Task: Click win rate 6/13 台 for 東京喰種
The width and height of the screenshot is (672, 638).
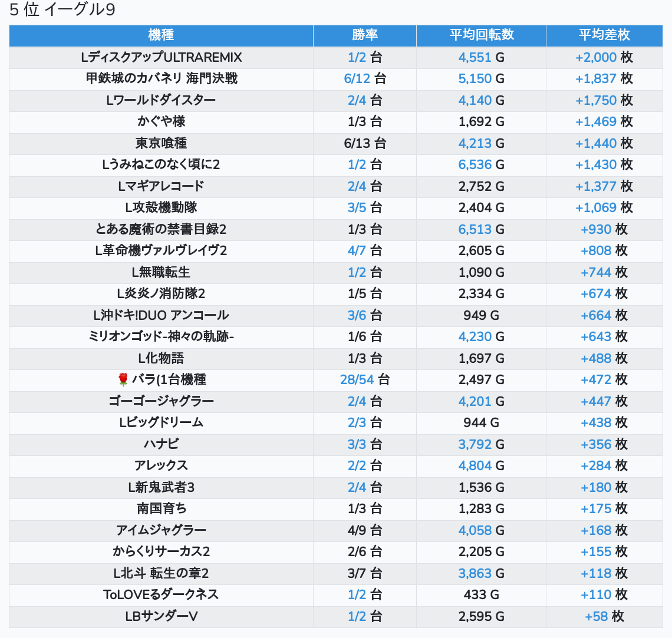Action: coord(365,143)
